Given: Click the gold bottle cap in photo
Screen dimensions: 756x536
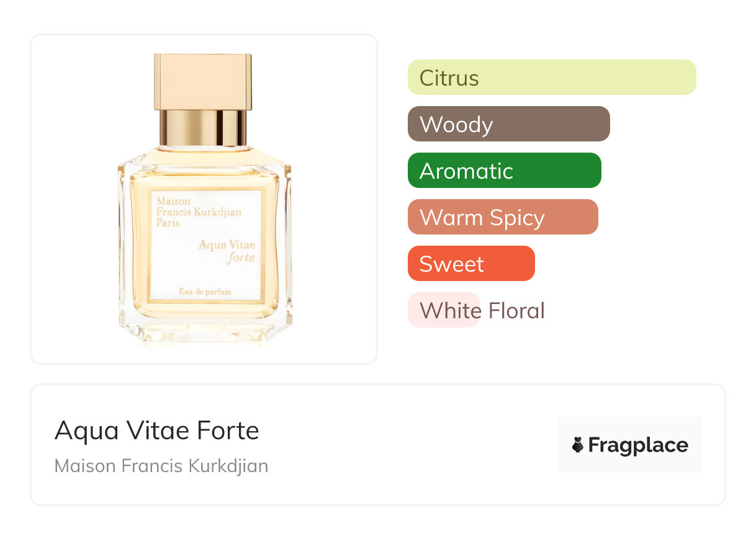Looking at the screenshot, I should tap(203, 81).
